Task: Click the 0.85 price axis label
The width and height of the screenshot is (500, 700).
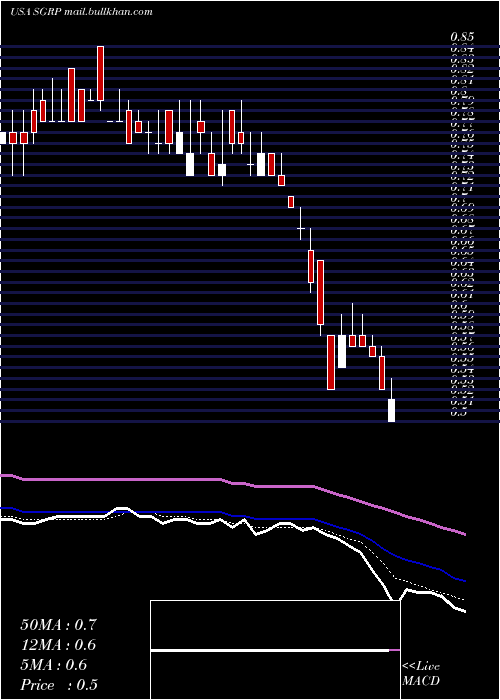Action: (462, 38)
